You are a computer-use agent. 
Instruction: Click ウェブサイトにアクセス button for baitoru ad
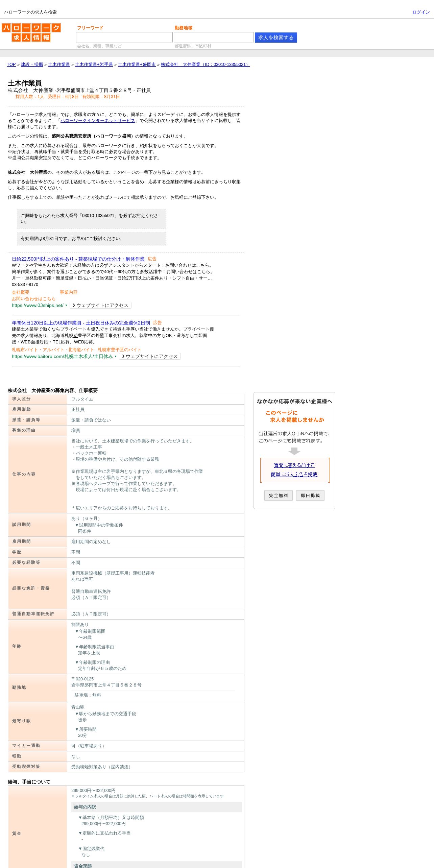click(x=150, y=356)
